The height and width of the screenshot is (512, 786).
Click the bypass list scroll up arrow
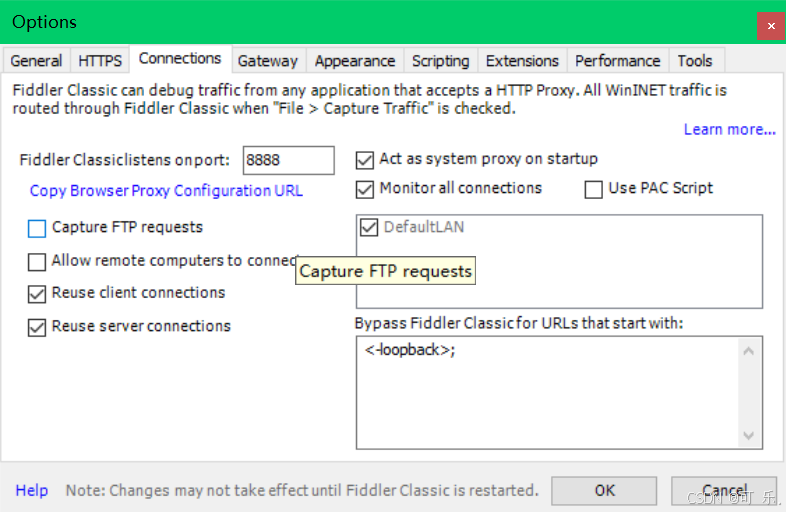748,351
